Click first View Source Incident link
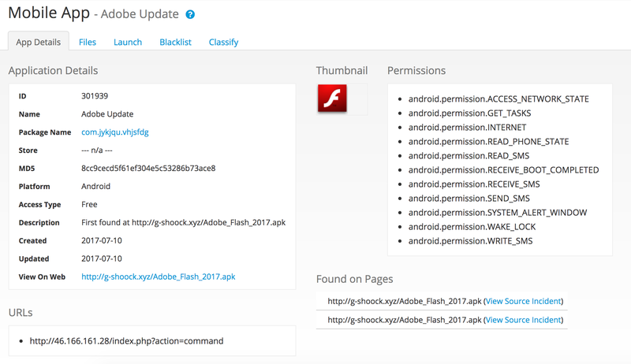 tap(523, 301)
